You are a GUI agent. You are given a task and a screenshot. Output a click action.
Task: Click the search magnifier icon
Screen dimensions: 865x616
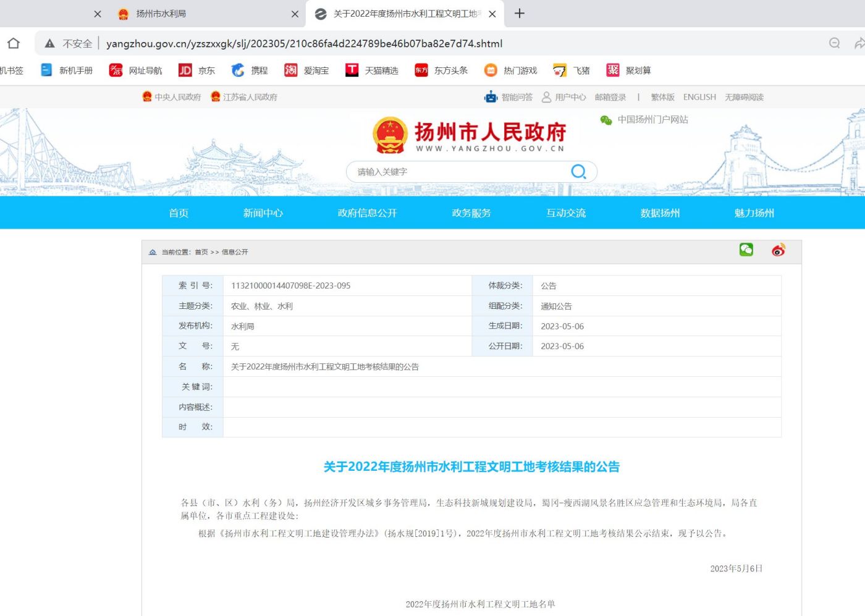[x=578, y=172]
